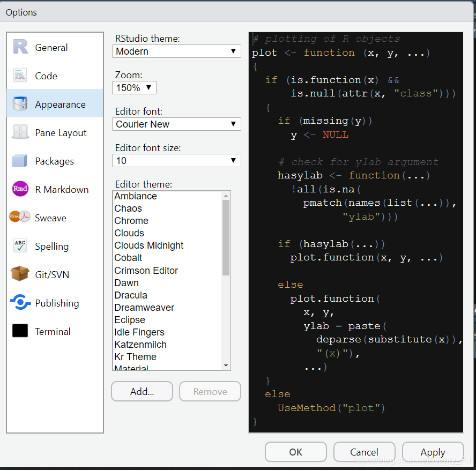Click the Remove theme button

tap(210, 391)
